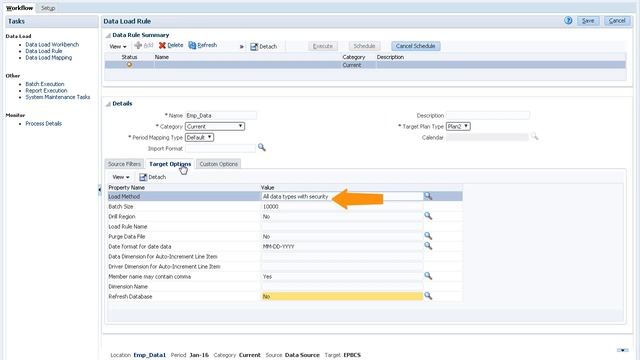Click the red Delete X icon
This screenshot has width=640, height=360.
[162, 45]
